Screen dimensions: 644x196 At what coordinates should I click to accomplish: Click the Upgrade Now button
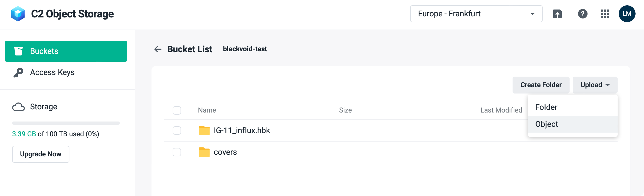pos(41,154)
